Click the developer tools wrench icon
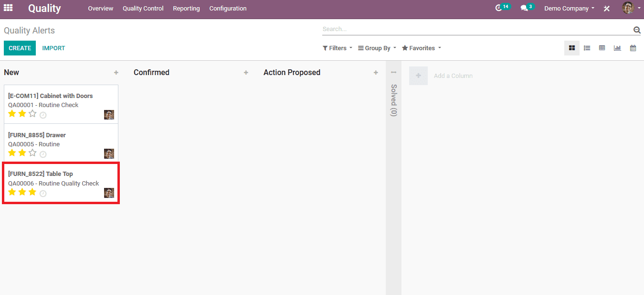644x295 pixels. click(x=607, y=9)
